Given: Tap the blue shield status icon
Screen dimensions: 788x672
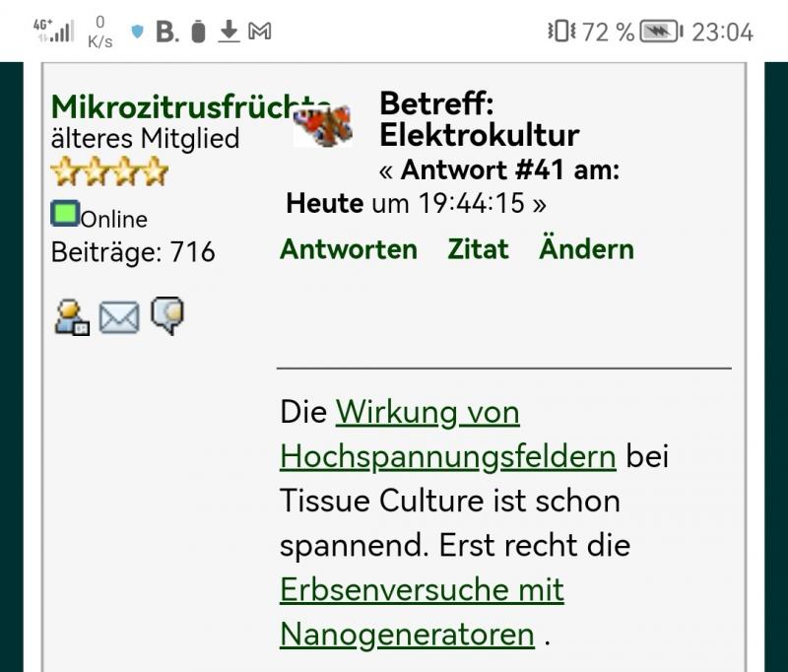Looking at the screenshot, I should [x=137, y=32].
